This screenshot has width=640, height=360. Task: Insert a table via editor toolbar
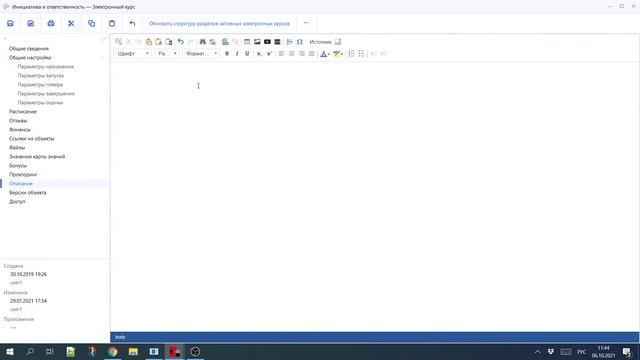247,42
